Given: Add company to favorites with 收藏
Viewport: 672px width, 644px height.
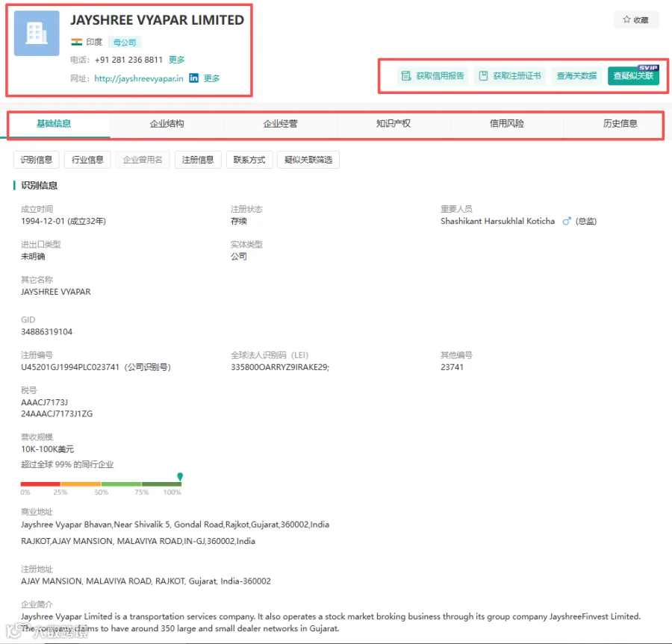Looking at the screenshot, I should [x=636, y=19].
